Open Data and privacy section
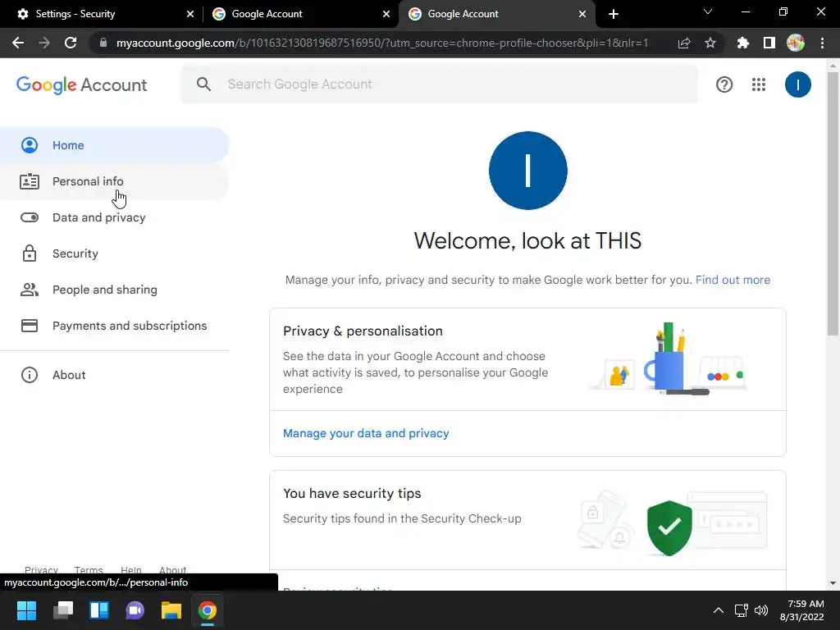Image resolution: width=840 pixels, height=630 pixels. point(115,217)
